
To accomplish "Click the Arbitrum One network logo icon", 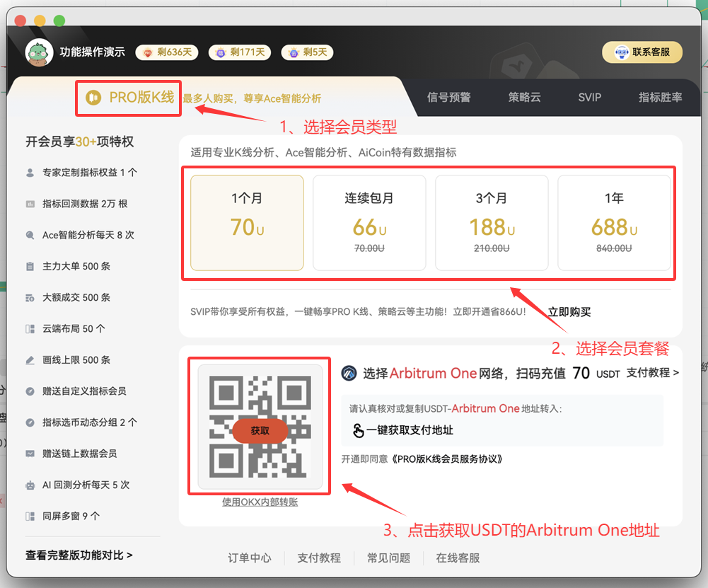I will point(347,374).
